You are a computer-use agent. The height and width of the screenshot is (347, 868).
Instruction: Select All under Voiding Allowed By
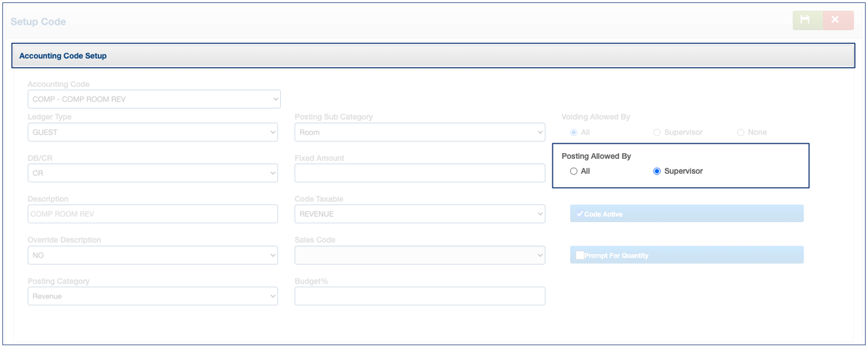(574, 132)
